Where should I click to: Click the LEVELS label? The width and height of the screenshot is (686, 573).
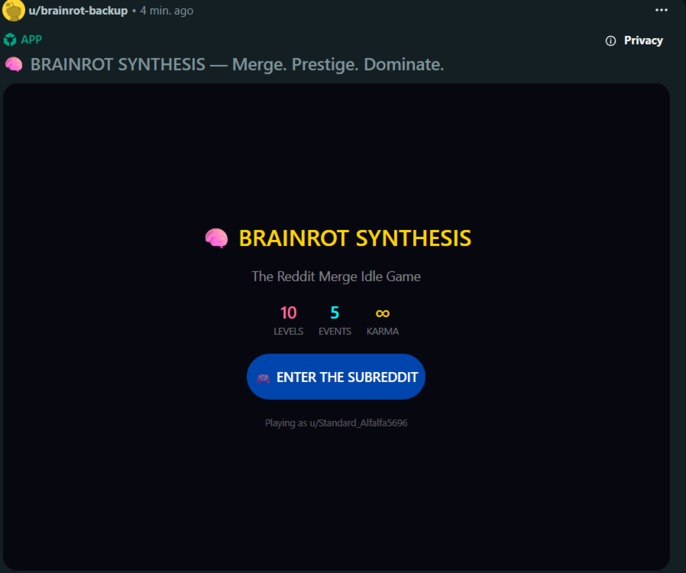tap(288, 332)
